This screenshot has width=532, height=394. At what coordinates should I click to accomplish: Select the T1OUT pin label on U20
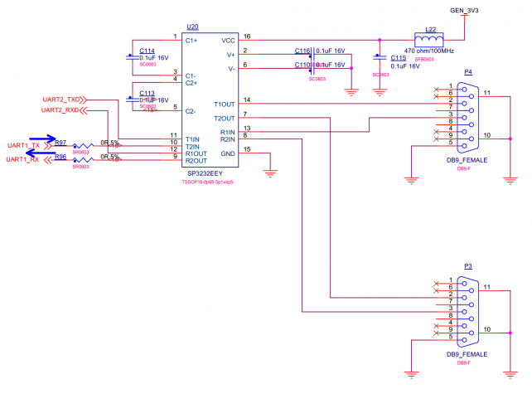224,104
